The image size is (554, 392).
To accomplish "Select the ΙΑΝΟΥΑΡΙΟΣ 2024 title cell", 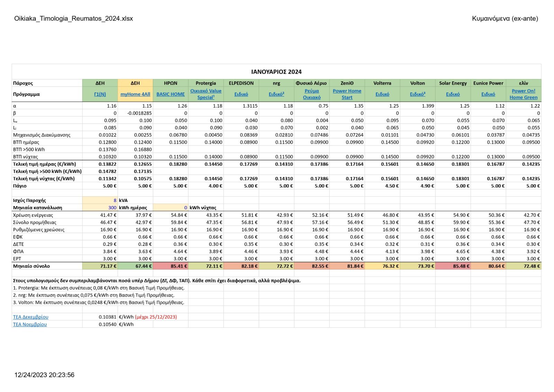I will (276, 72).
